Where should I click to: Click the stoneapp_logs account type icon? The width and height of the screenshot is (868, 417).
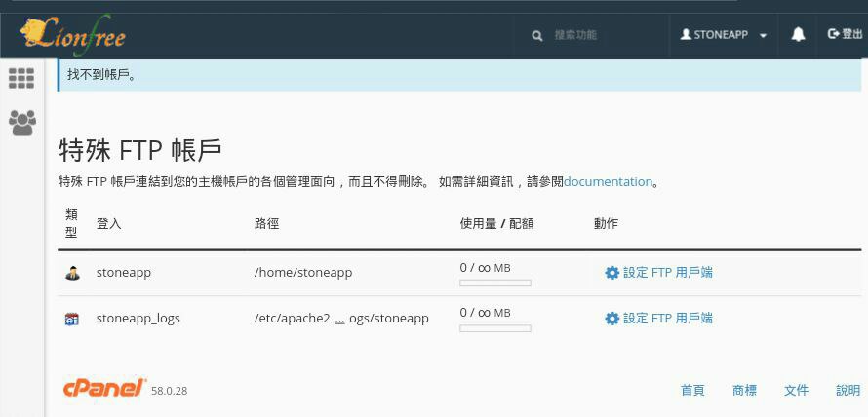72,319
